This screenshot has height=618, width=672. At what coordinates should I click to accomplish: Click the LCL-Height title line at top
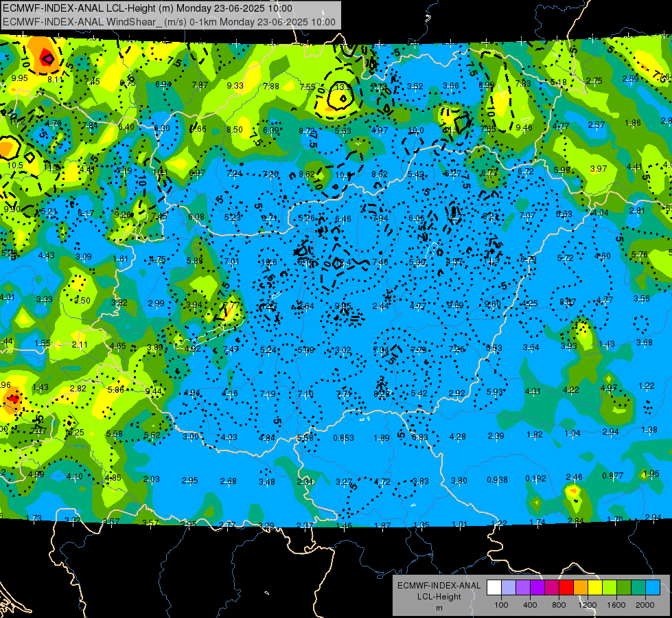coord(148,8)
